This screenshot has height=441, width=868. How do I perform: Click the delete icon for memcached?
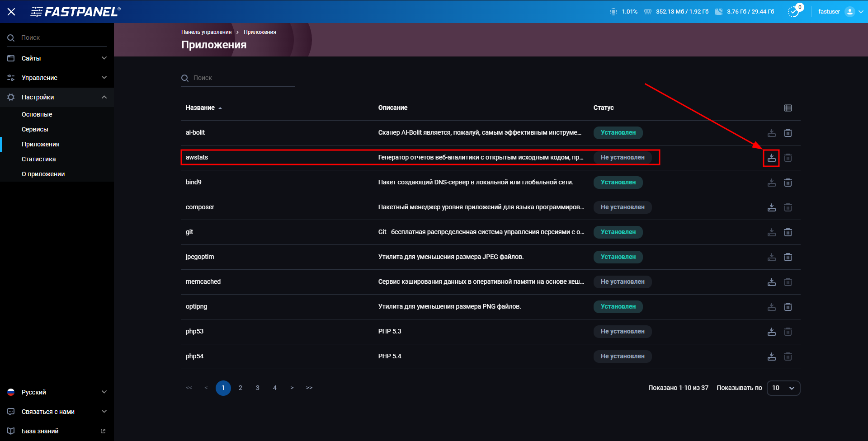[x=788, y=281]
